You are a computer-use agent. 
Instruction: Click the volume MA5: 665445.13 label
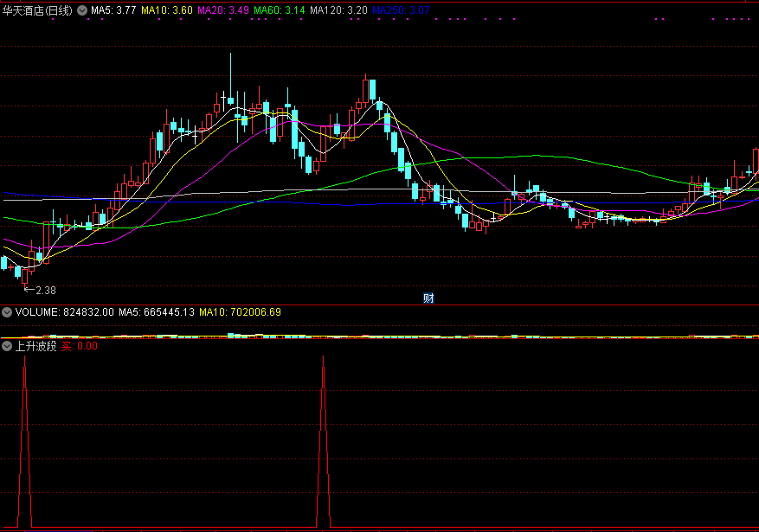(x=157, y=312)
